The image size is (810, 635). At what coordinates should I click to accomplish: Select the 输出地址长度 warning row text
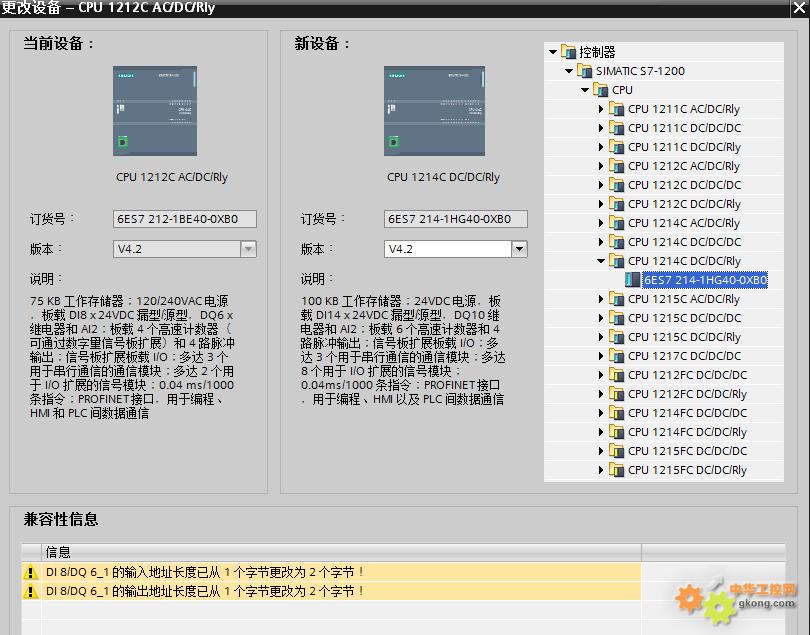coord(205,591)
